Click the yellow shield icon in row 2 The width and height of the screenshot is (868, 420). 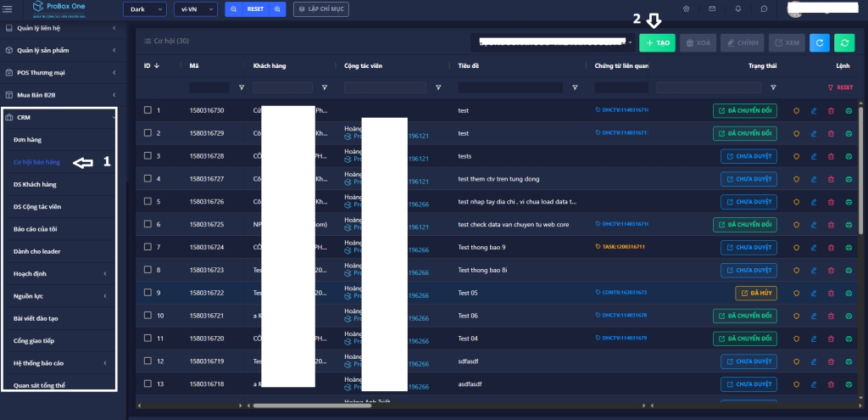pos(796,133)
